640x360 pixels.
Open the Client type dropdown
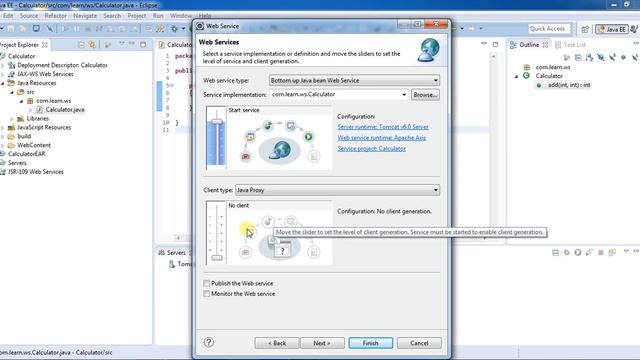point(337,190)
